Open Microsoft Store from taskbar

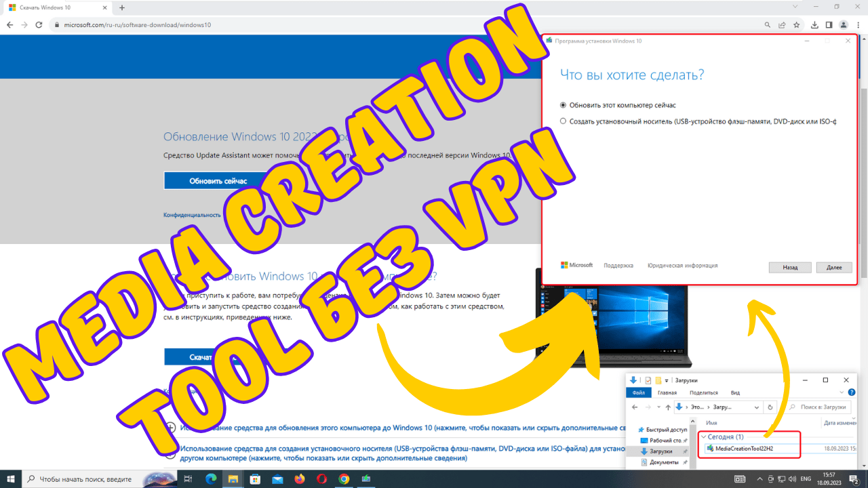tap(255, 479)
